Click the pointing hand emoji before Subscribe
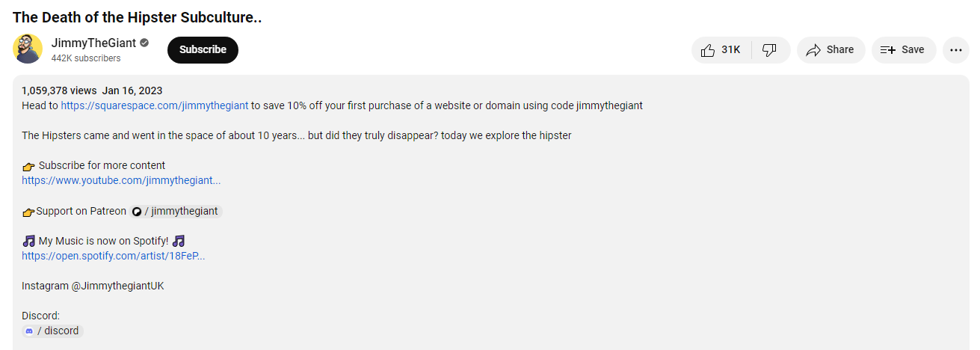 tap(29, 166)
